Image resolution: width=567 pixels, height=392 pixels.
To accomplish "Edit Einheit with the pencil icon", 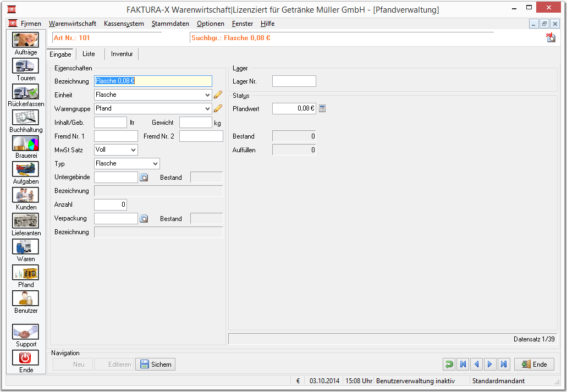I will pyautogui.click(x=218, y=95).
